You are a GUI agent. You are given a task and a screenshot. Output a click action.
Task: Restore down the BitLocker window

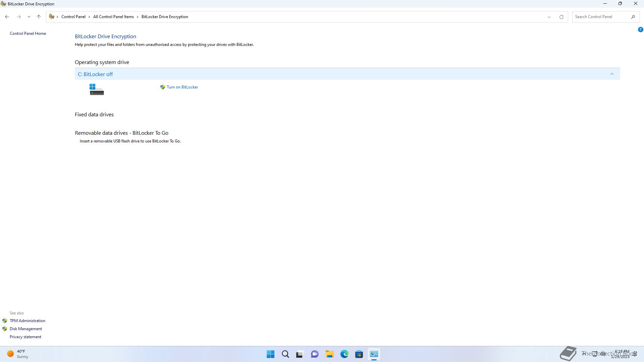click(620, 4)
